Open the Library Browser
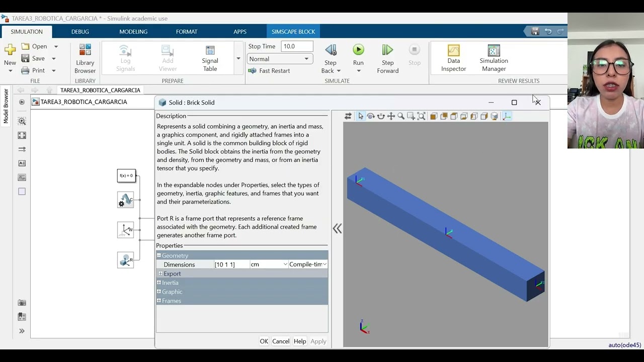 point(85,58)
